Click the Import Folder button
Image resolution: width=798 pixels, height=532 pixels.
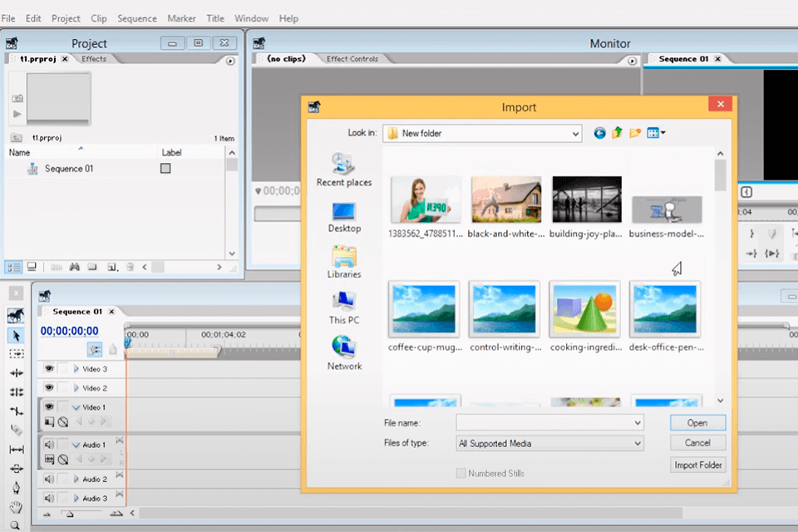click(697, 465)
